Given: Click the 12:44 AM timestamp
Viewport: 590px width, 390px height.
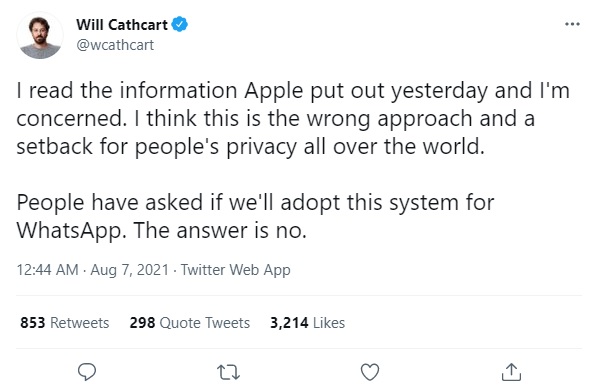Looking at the screenshot, I should pos(47,270).
